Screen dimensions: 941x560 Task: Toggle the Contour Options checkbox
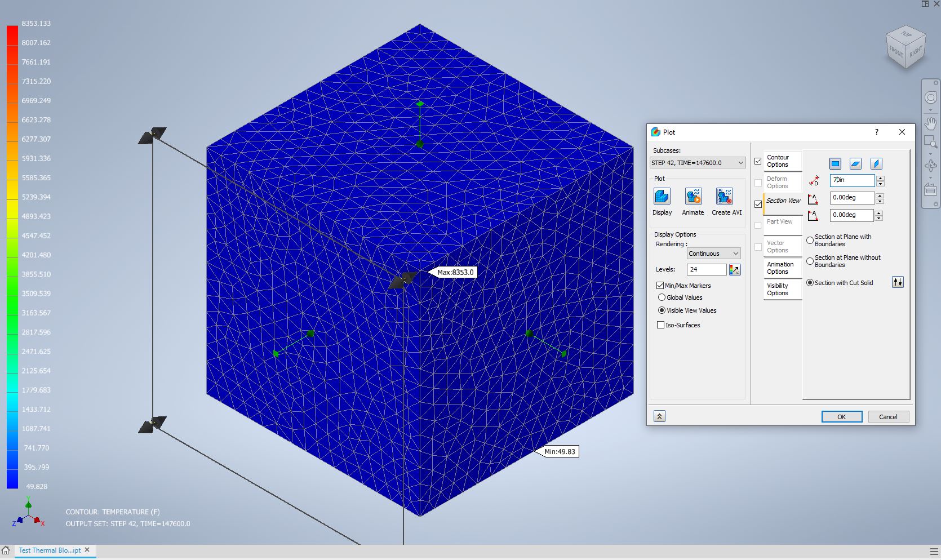click(x=758, y=161)
